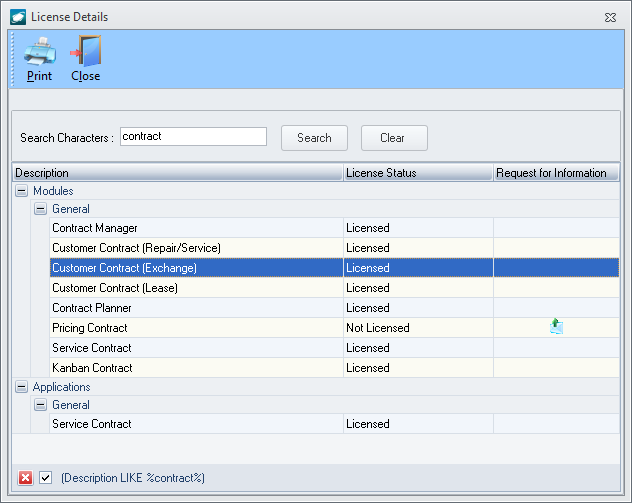Select the Customer Contract (Repair/Service) row
The height and width of the screenshot is (503, 632).
[335, 248]
